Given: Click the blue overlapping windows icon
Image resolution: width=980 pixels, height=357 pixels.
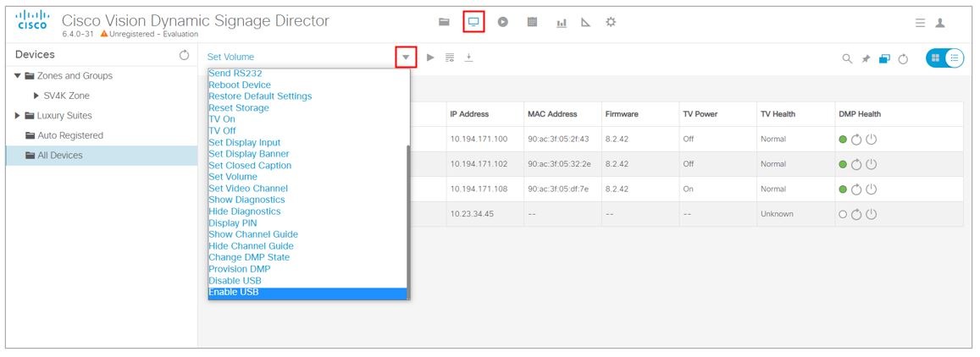Looking at the screenshot, I should pos(883,58).
